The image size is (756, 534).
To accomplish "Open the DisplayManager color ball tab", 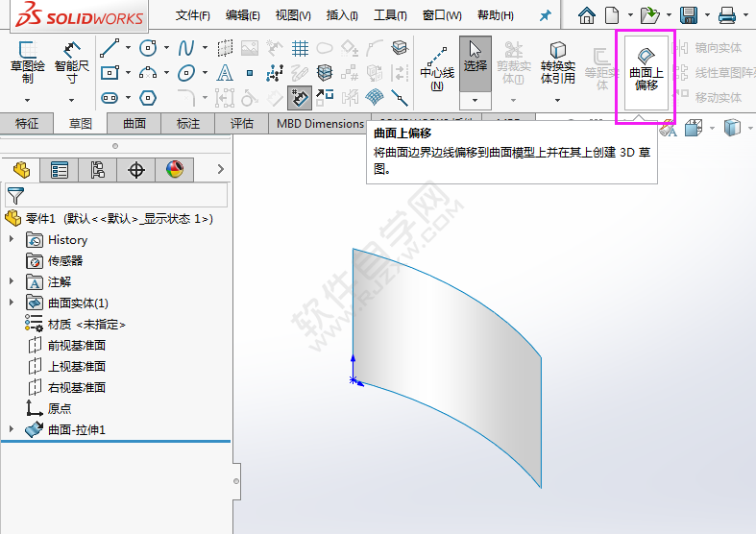I will pyautogui.click(x=174, y=170).
